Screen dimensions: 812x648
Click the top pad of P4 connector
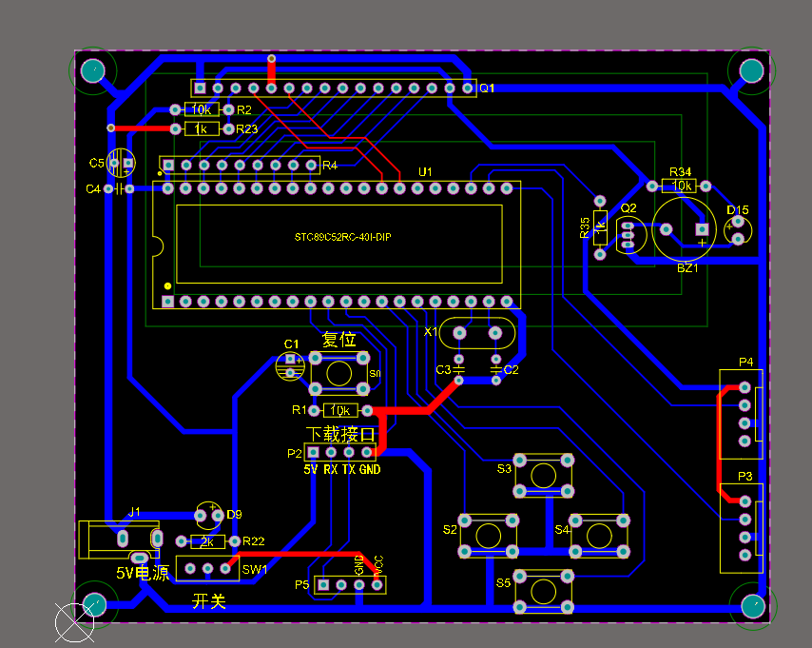pyautogui.click(x=744, y=387)
